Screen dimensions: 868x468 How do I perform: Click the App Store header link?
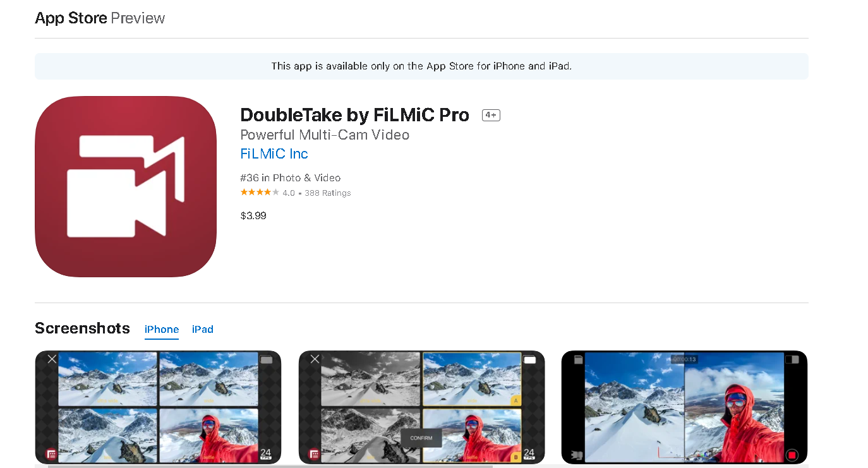(71, 18)
